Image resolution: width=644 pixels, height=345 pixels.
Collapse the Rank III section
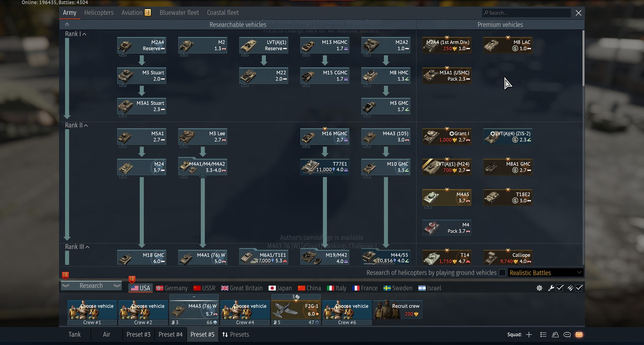[x=77, y=247]
